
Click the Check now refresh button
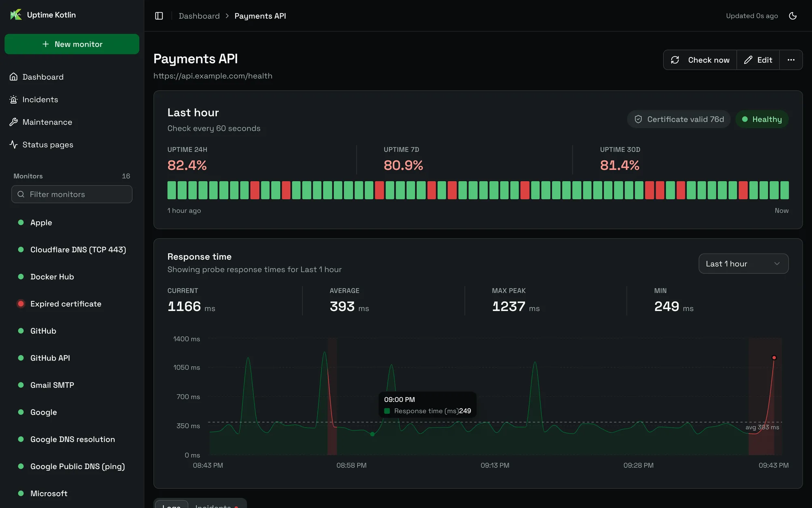tap(700, 60)
